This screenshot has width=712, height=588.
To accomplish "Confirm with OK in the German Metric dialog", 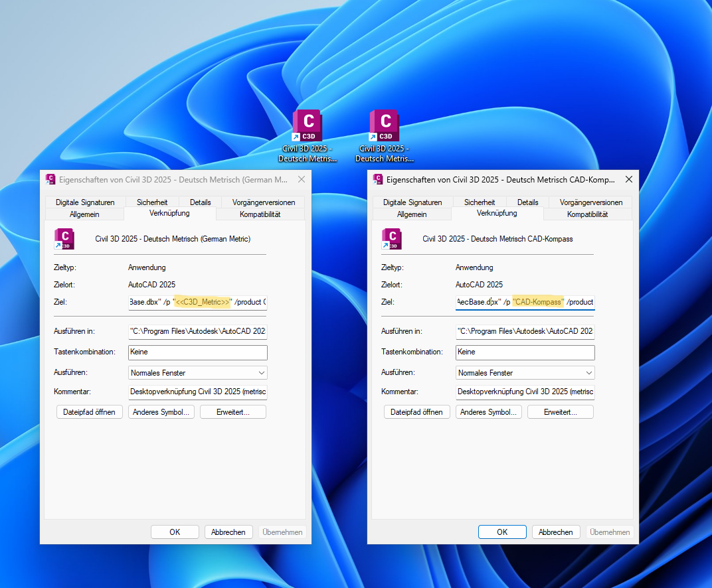I will (x=175, y=532).
